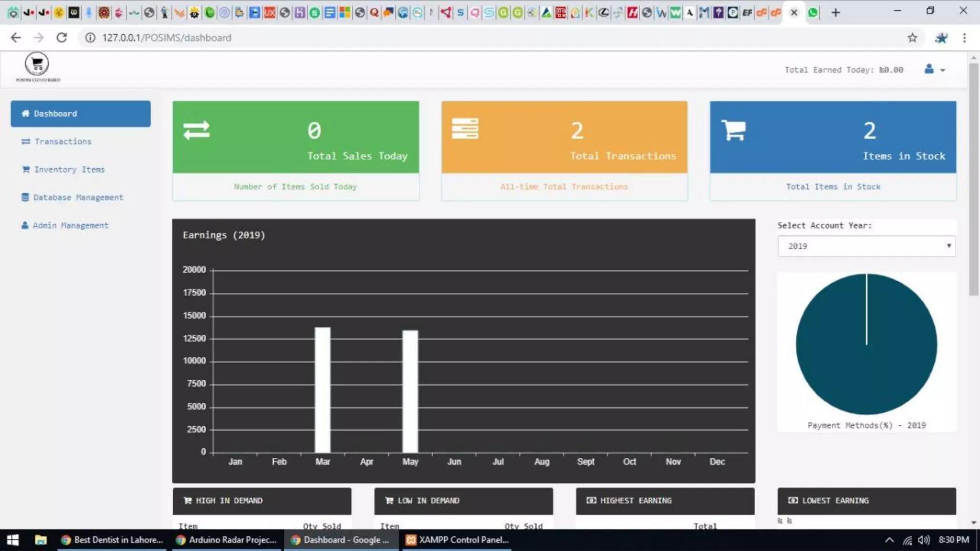The height and width of the screenshot is (551, 980).
Task: Click the Number of Items Sold Today text
Action: click(x=295, y=187)
